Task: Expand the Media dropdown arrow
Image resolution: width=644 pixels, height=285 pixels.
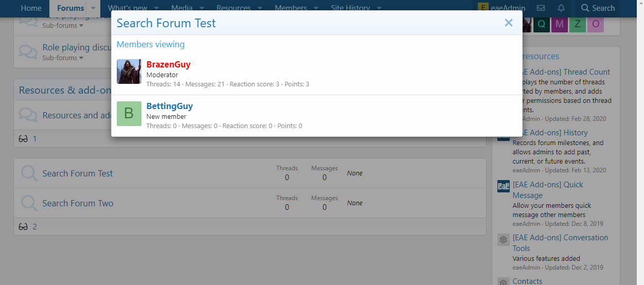Action: click(202, 8)
